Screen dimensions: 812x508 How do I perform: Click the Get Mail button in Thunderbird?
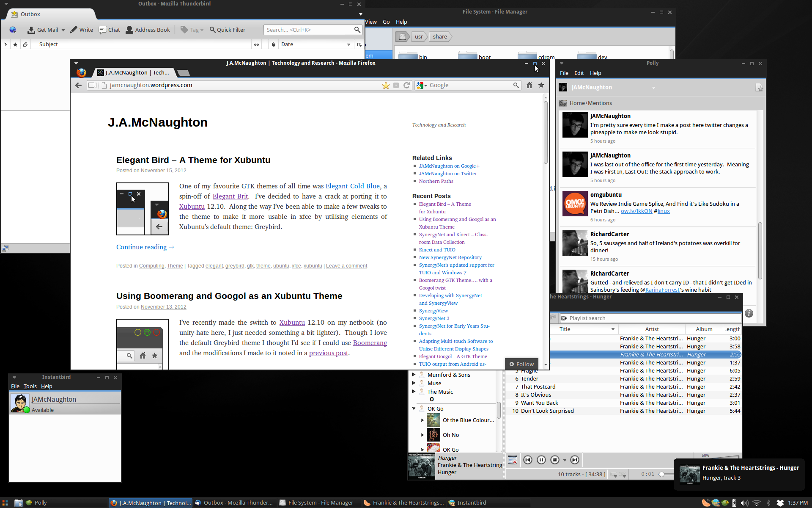coord(43,30)
